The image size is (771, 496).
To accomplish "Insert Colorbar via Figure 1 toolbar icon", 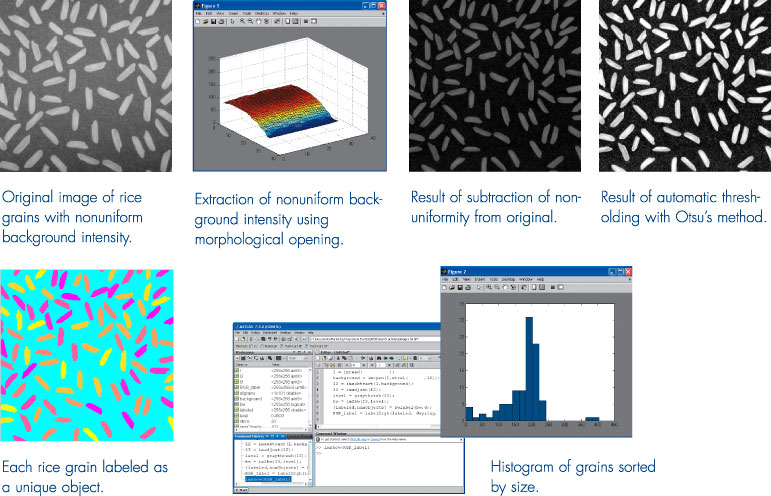I will pyautogui.click(x=288, y=22).
